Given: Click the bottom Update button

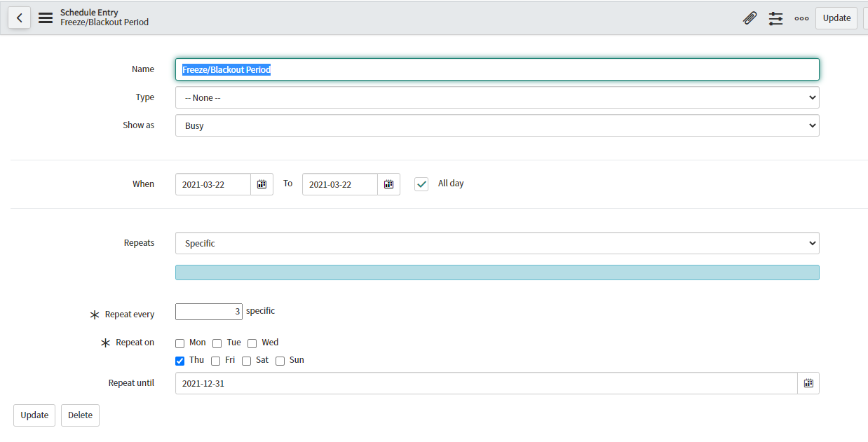Looking at the screenshot, I should (x=34, y=415).
